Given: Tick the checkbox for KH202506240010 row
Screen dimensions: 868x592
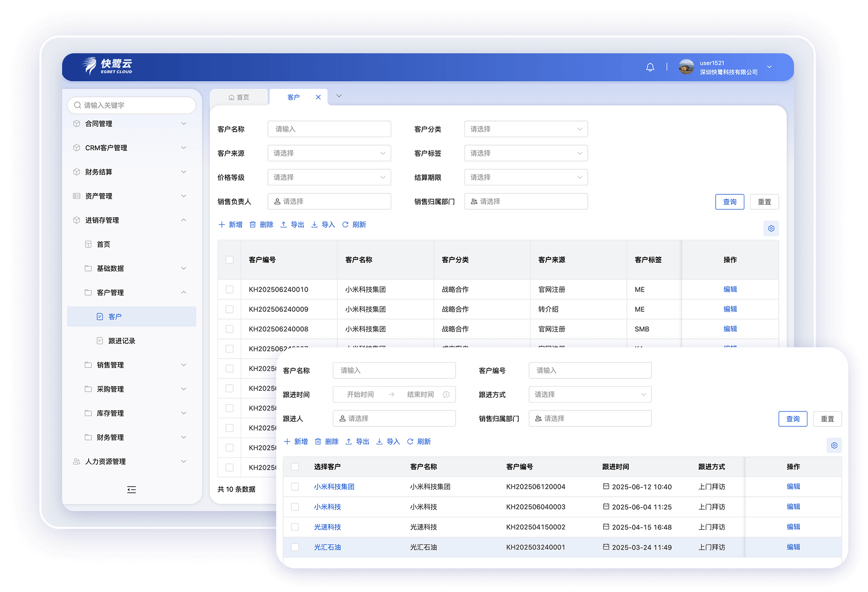Looking at the screenshot, I should pyautogui.click(x=229, y=290).
